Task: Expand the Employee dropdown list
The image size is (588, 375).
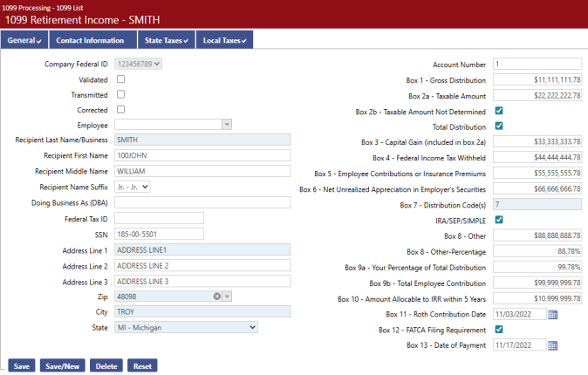Action: point(227,125)
